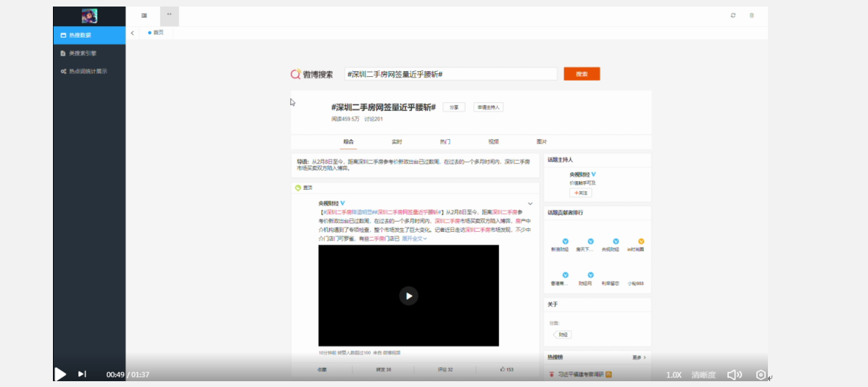The image size is (868, 387).
Task: Click the red top-rank icon in 热搜榜
Action: coord(551,374)
